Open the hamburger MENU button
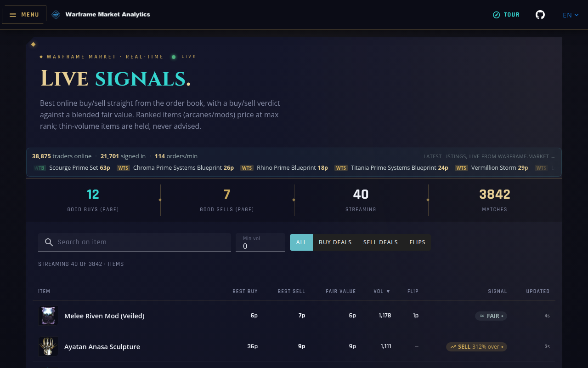The width and height of the screenshot is (588, 368). pos(24,15)
